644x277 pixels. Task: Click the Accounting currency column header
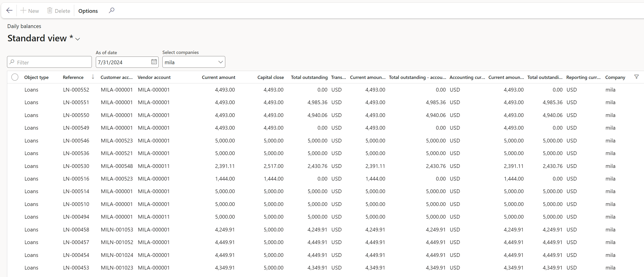coord(467,78)
